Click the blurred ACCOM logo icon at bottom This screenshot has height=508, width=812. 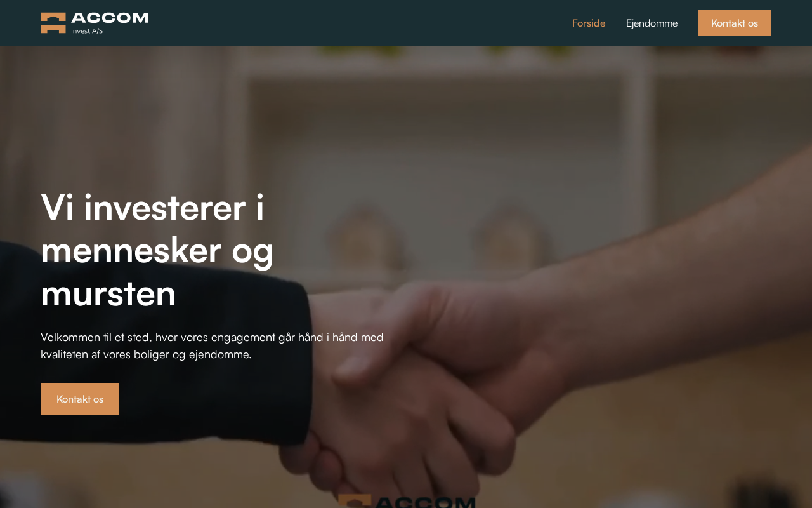tap(355, 501)
